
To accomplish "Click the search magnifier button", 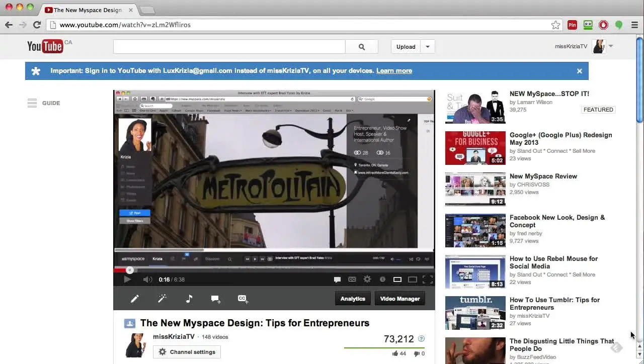I will 362,47.
